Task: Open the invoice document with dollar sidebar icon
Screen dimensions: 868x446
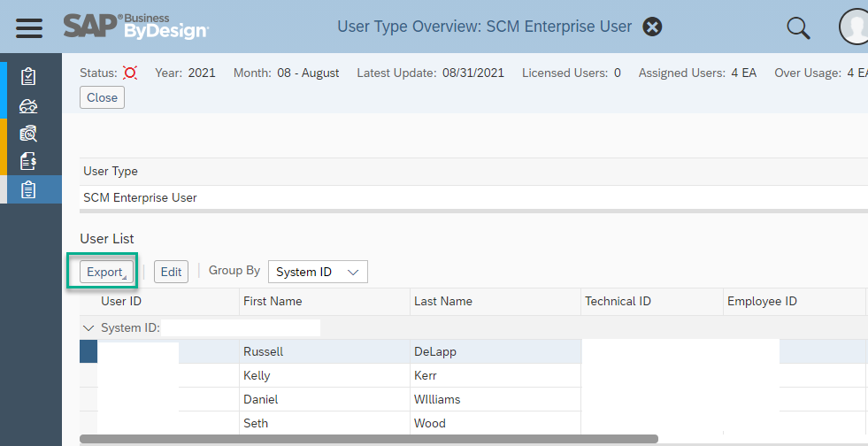Action: [x=28, y=162]
